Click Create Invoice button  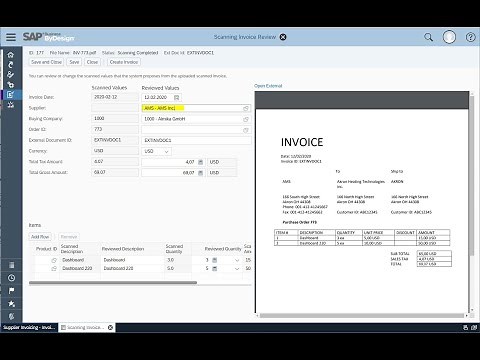click(124, 62)
